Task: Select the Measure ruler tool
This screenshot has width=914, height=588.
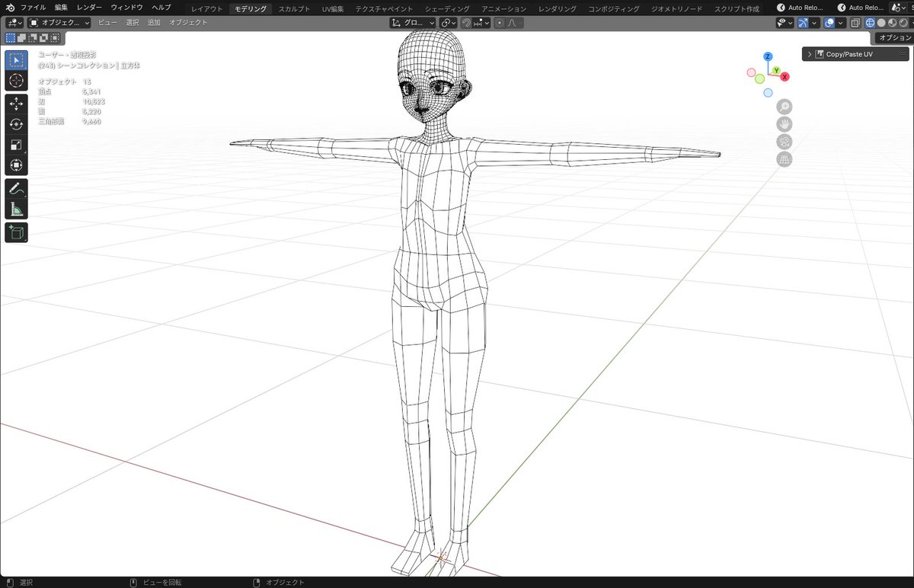Action: click(x=17, y=209)
